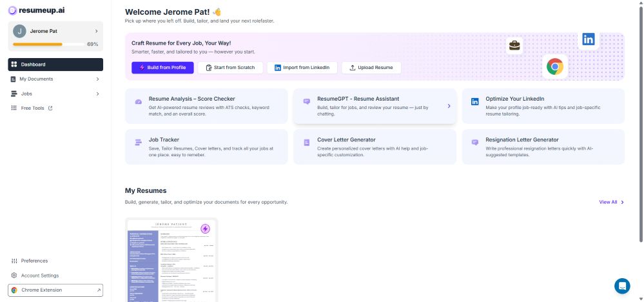Open Preferences in the sidebar
644x302 pixels.
tap(35, 261)
